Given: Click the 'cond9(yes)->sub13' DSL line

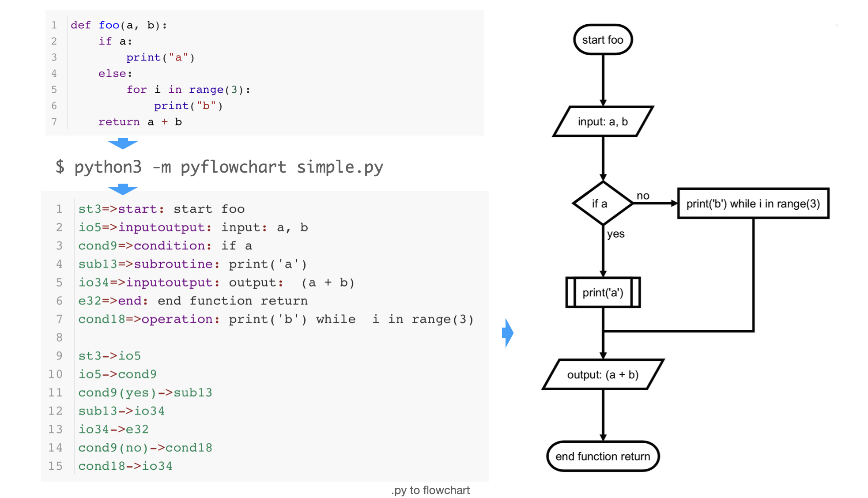Looking at the screenshot, I should (145, 392).
